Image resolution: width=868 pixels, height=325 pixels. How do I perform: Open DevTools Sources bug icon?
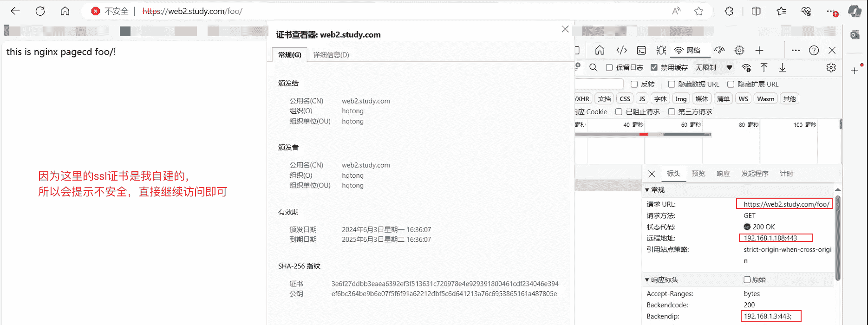click(x=661, y=50)
